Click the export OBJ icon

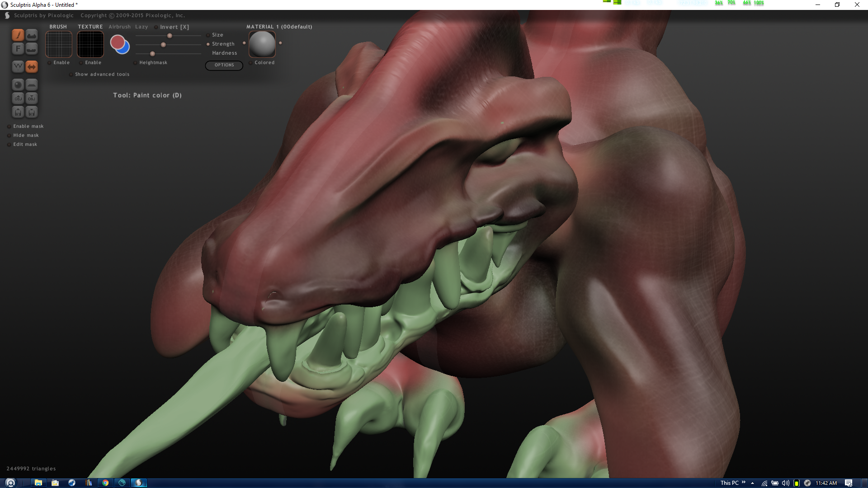pyautogui.click(x=32, y=98)
